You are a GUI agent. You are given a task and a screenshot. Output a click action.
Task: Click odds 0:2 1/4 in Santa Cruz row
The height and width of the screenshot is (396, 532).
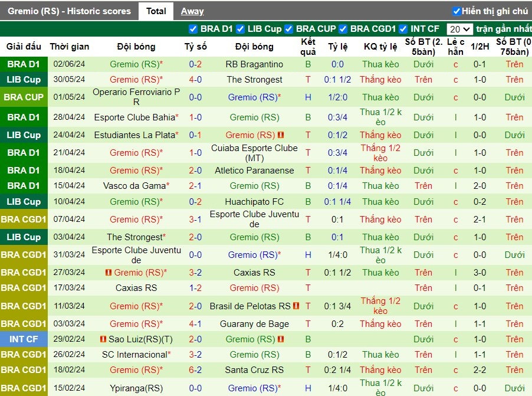click(337, 370)
